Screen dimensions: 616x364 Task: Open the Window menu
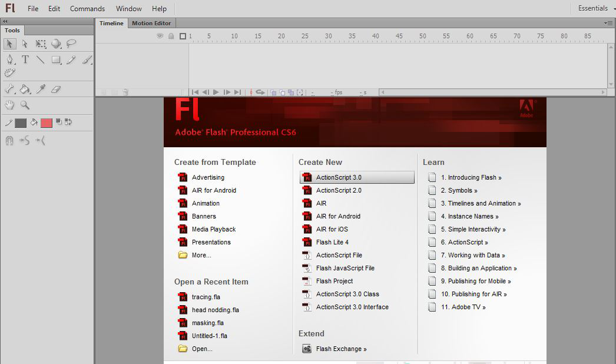pyautogui.click(x=128, y=9)
